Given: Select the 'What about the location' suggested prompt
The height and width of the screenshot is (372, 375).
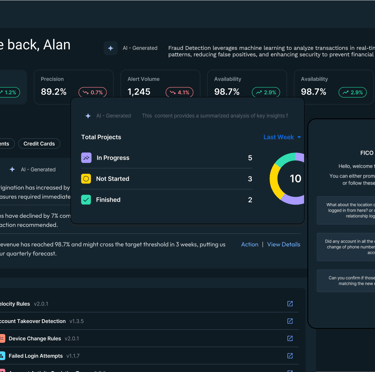Looking at the screenshot, I should point(346,210).
